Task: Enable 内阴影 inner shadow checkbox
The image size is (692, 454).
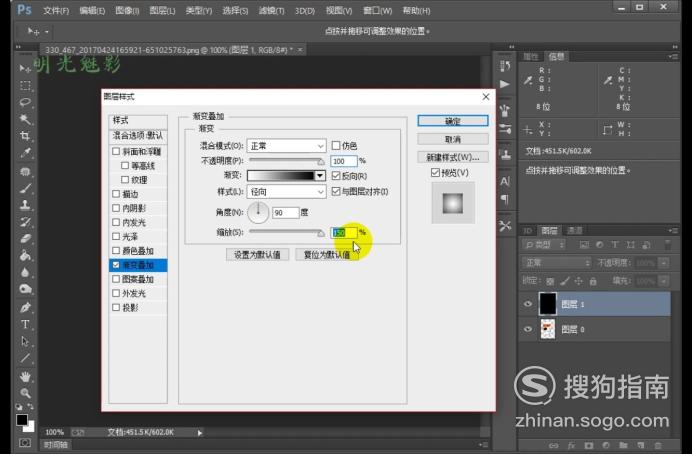Action: 116,208
